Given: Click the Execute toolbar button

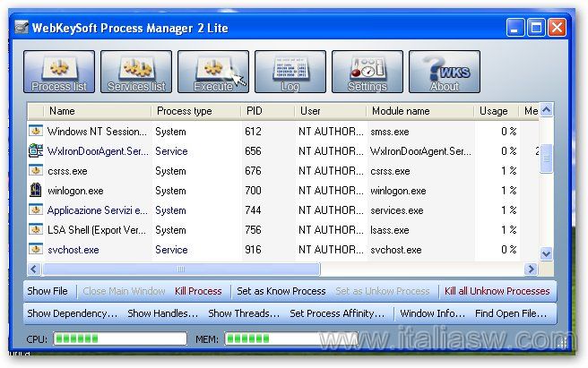Looking at the screenshot, I should (x=213, y=72).
